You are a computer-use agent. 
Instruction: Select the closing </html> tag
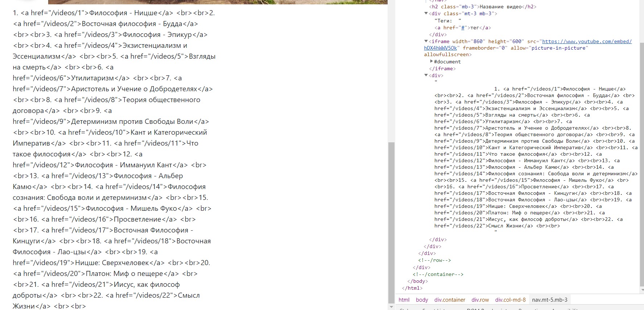click(x=412, y=288)
